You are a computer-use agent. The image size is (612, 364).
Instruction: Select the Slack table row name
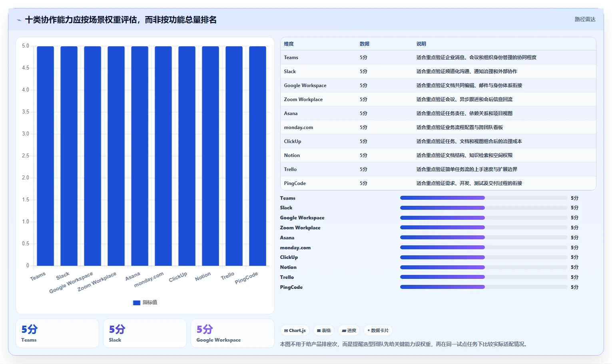point(290,72)
